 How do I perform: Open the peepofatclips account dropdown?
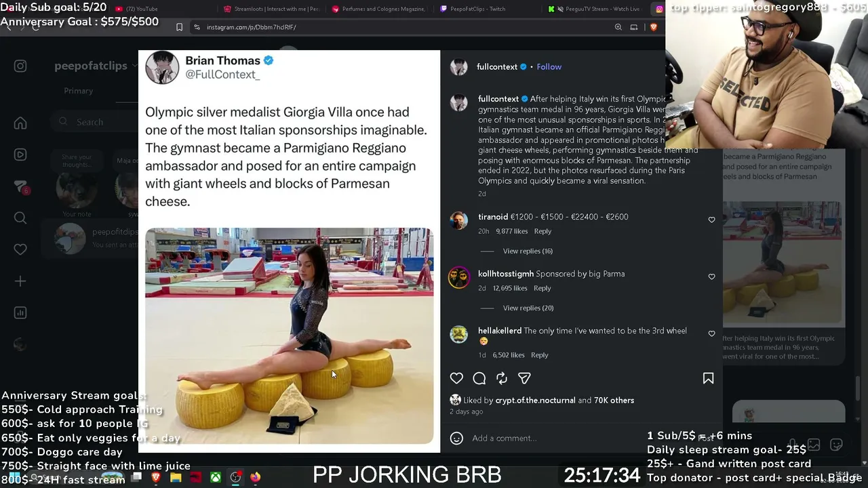tap(134, 66)
